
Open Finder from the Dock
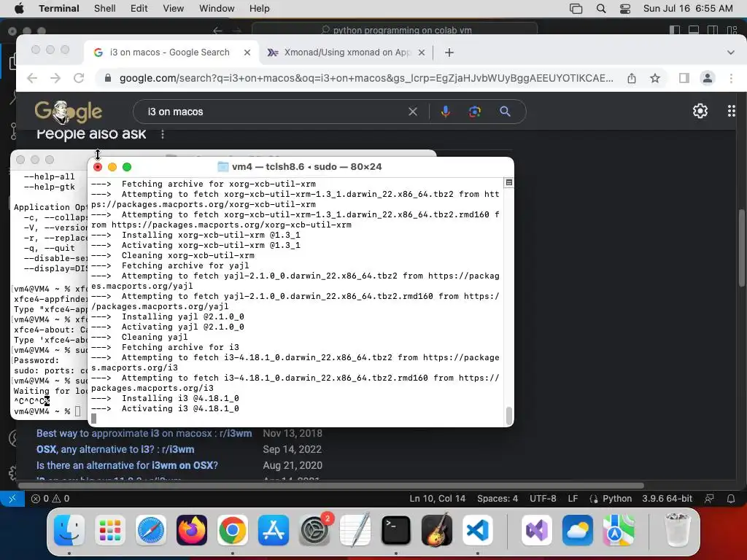pos(69,530)
